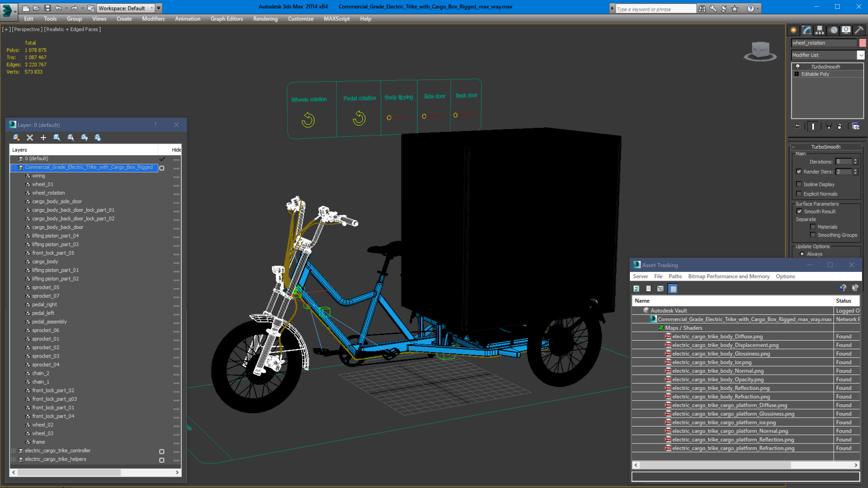Click the Table View icon in Asset Tracking

[673, 288]
